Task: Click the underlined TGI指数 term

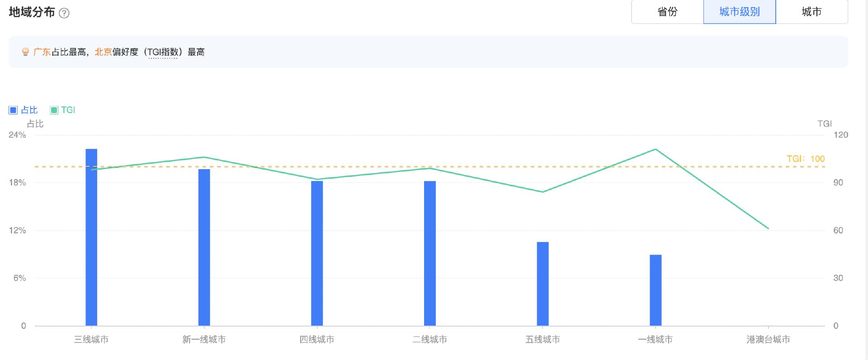Action: point(162,52)
